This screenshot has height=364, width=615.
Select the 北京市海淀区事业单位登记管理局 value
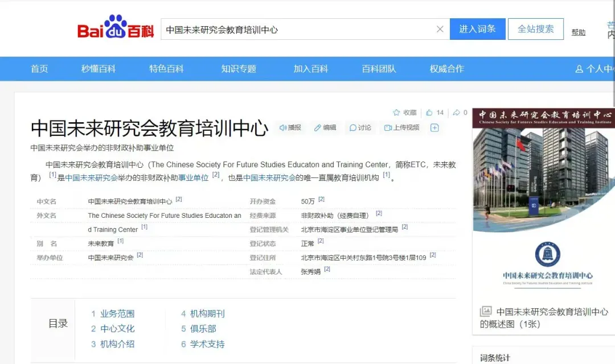click(x=350, y=230)
